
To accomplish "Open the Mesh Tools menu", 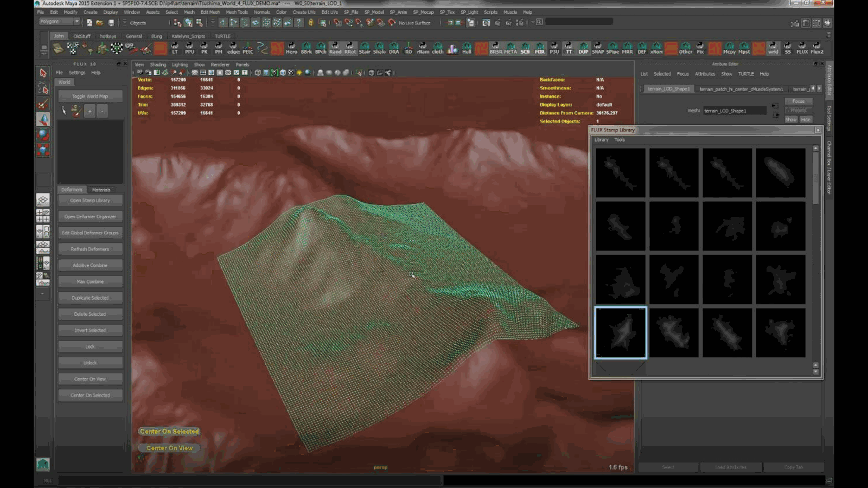I will click(237, 12).
